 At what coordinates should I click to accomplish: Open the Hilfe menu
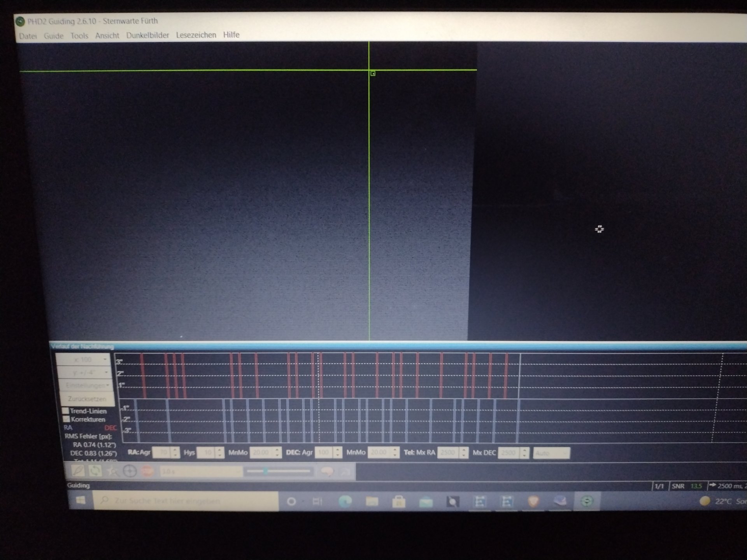[231, 35]
